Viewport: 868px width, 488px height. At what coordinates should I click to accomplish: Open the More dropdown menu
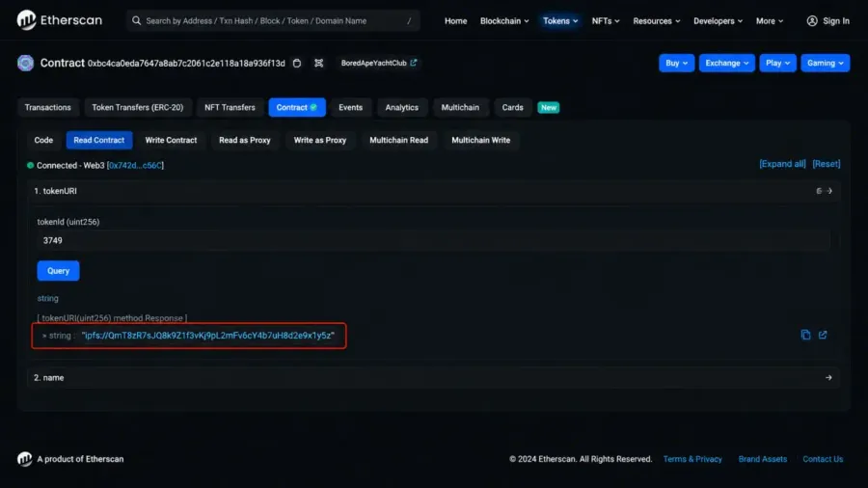tap(770, 21)
